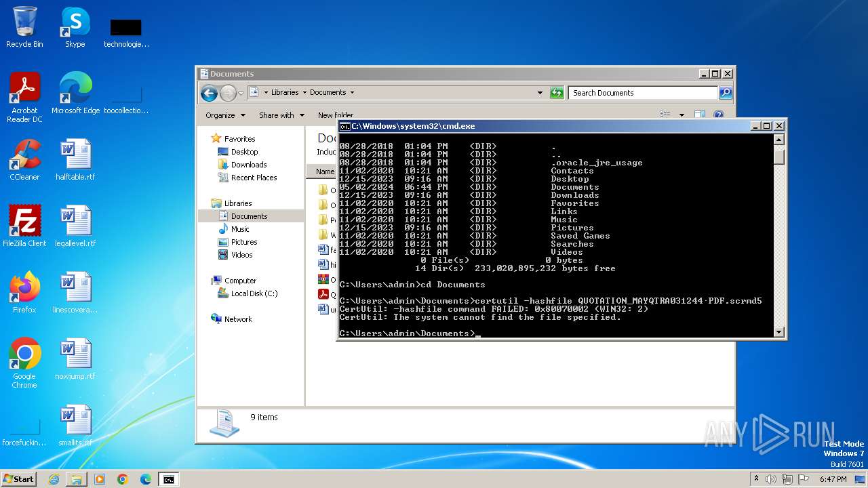Open Explorer Help question mark icon
Image resolution: width=868 pixels, height=488 pixels.
(719, 115)
